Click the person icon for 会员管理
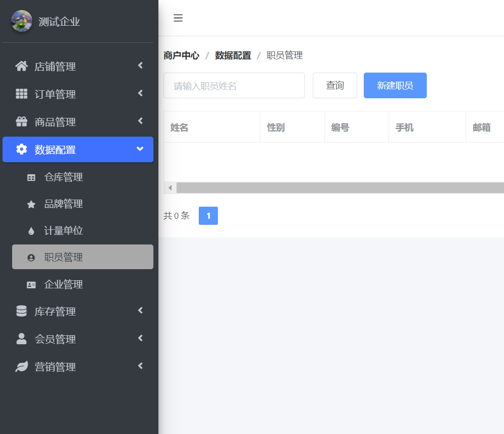 [21, 339]
